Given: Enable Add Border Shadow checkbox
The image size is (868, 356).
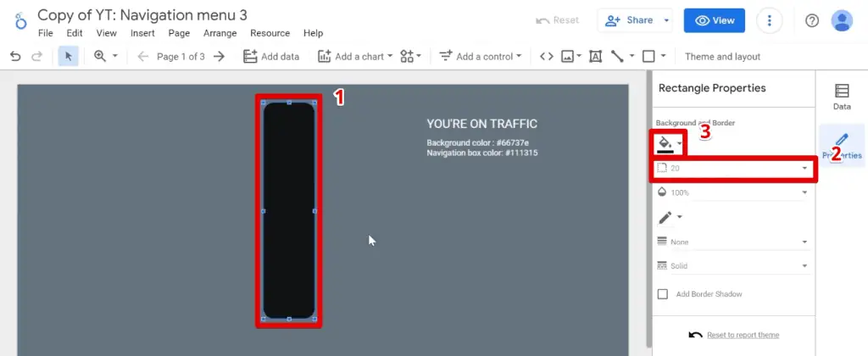Looking at the screenshot, I should point(663,294).
